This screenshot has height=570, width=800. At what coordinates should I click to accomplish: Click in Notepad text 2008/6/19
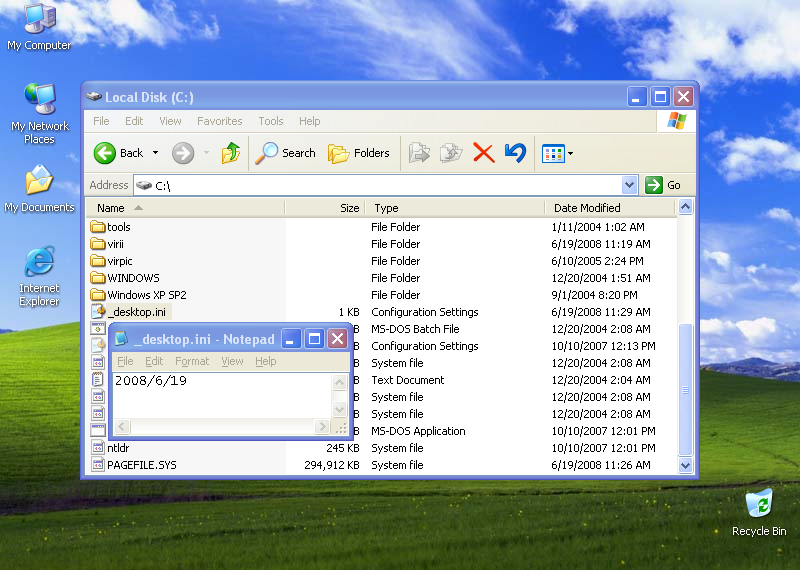tap(151, 381)
